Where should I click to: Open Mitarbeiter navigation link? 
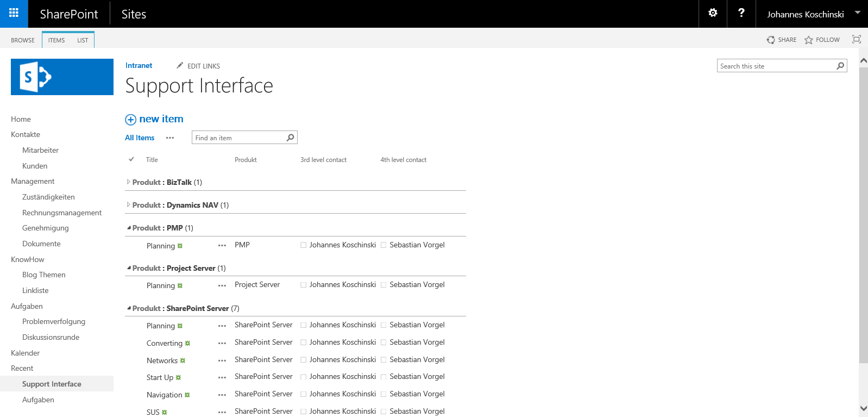[x=40, y=150]
